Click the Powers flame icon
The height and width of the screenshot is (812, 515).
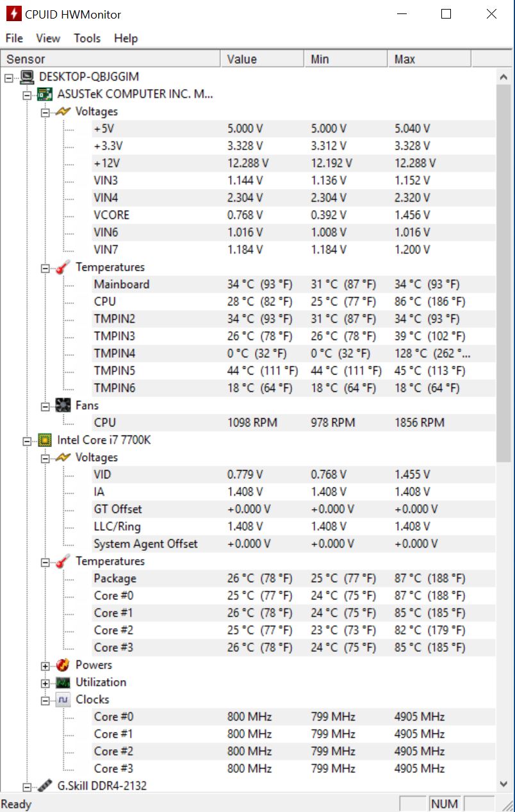(x=63, y=665)
